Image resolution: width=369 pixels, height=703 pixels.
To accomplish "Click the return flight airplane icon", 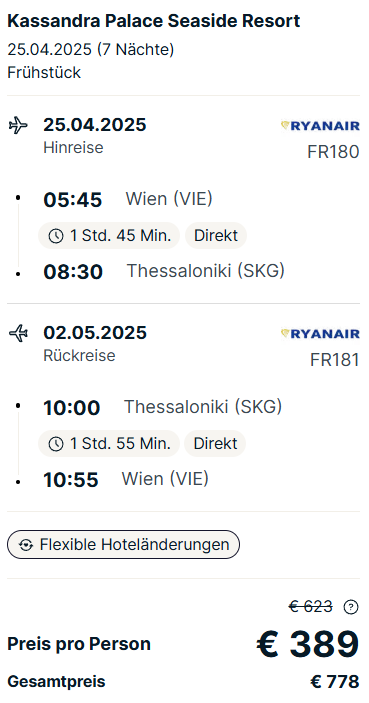I will pos(18,333).
